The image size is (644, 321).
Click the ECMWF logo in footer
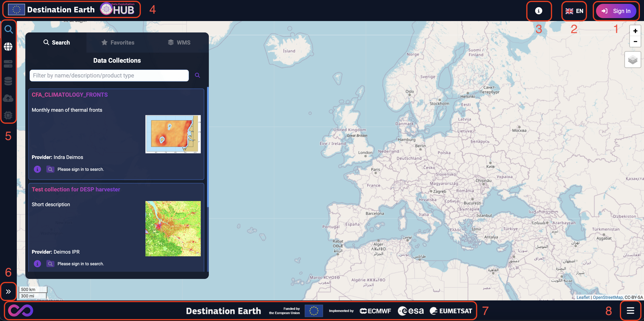pyautogui.click(x=375, y=311)
